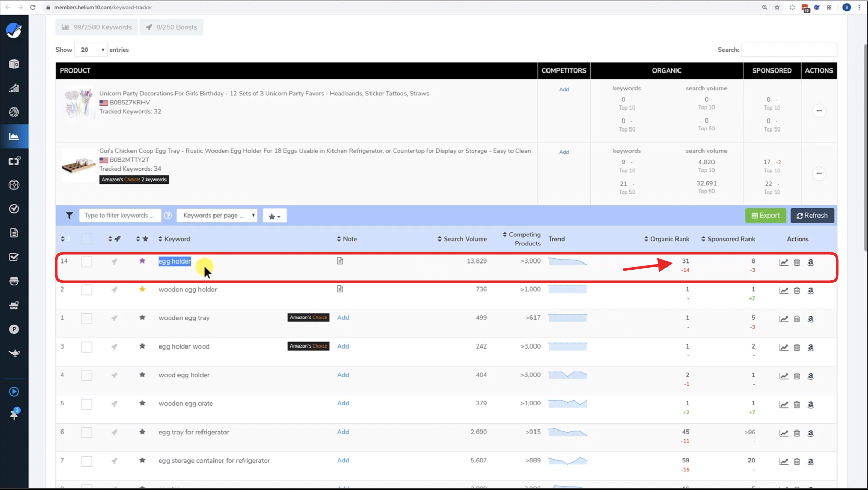This screenshot has height=490, width=868.
Task: Click the green Export button
Action: pos(765,216)
